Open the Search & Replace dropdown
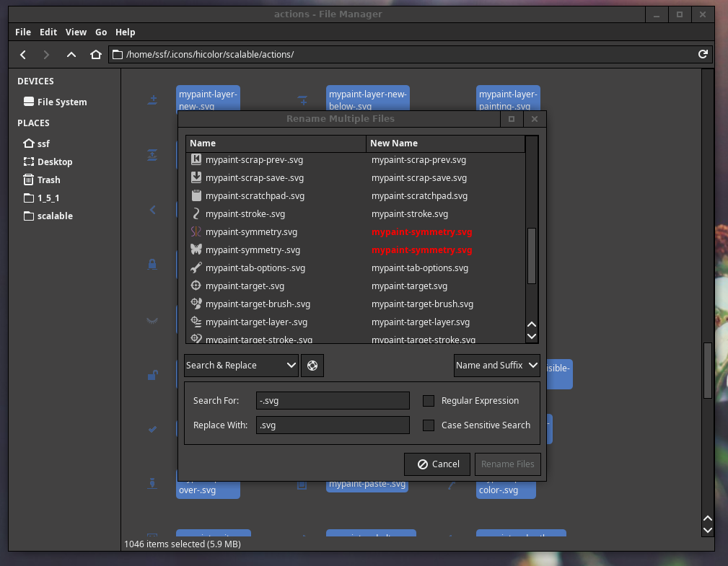Viewport: 728px width, 566px height. (x=241, y=366)
